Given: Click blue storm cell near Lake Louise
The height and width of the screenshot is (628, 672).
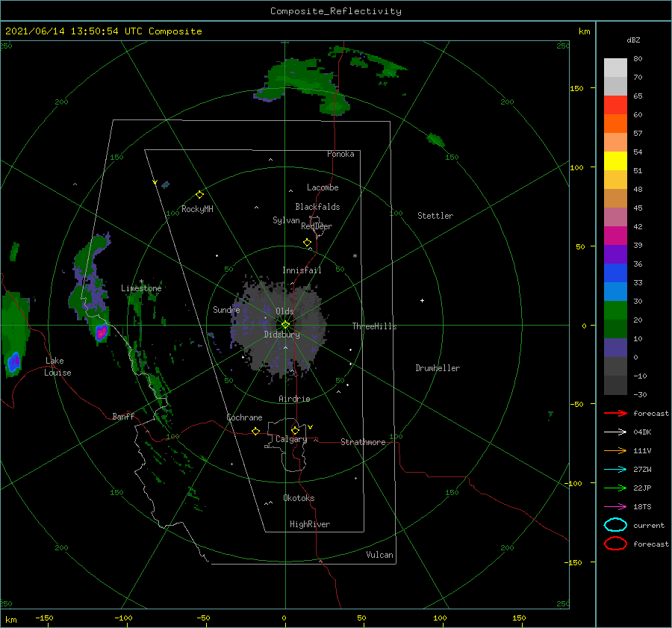Looking at the screenshot, I should click(x=13, y=362).
